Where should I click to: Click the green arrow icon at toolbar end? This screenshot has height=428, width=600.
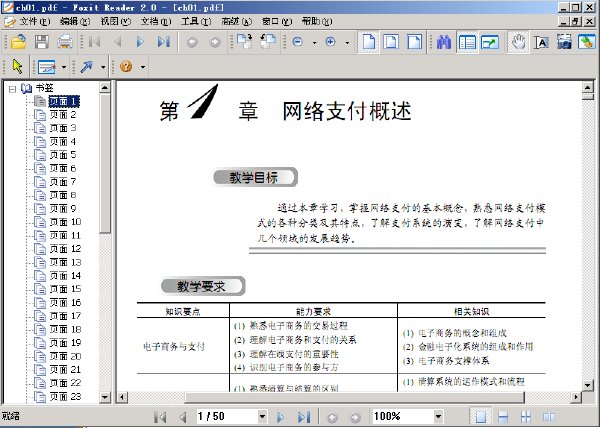tap(587, 42)
